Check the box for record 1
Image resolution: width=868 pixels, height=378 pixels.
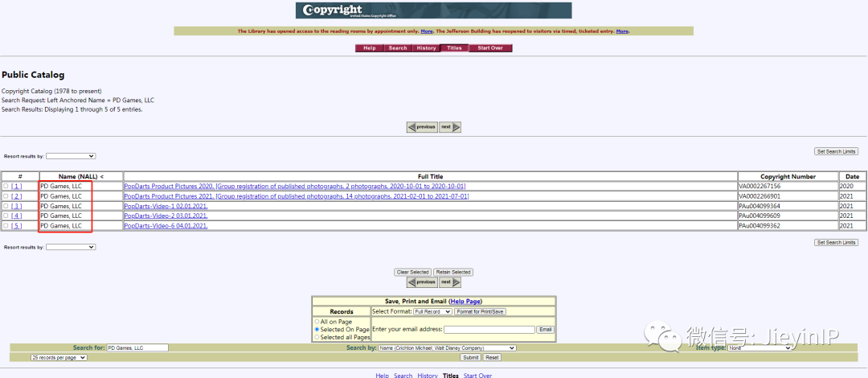pyautogui.click(x=6, y=187)
